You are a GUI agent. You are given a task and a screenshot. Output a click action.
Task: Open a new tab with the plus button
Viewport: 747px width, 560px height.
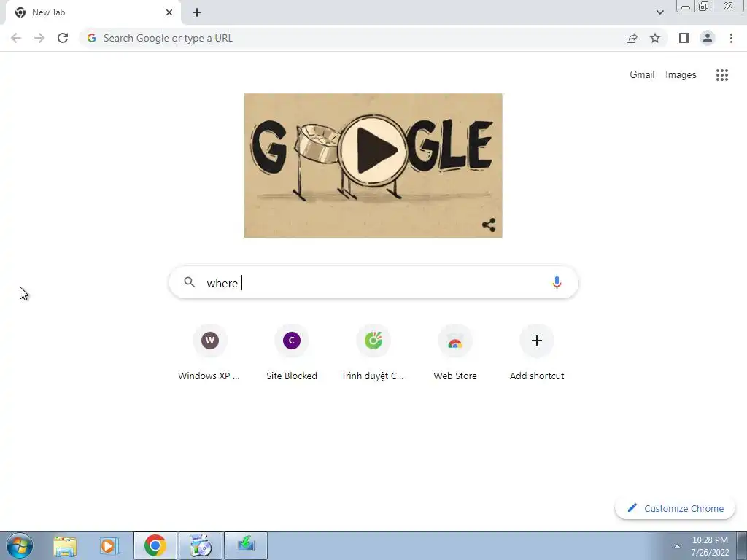coord(197,12)
